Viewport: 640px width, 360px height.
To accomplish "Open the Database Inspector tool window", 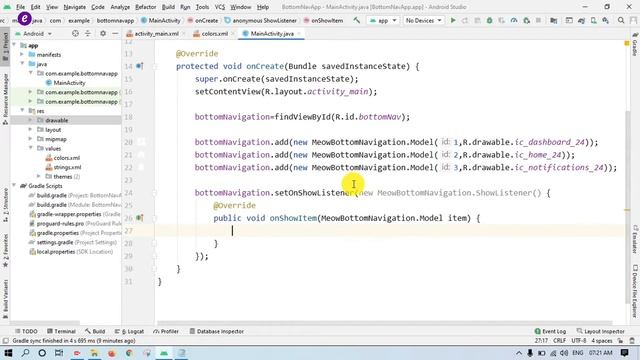I will (216, 331).
